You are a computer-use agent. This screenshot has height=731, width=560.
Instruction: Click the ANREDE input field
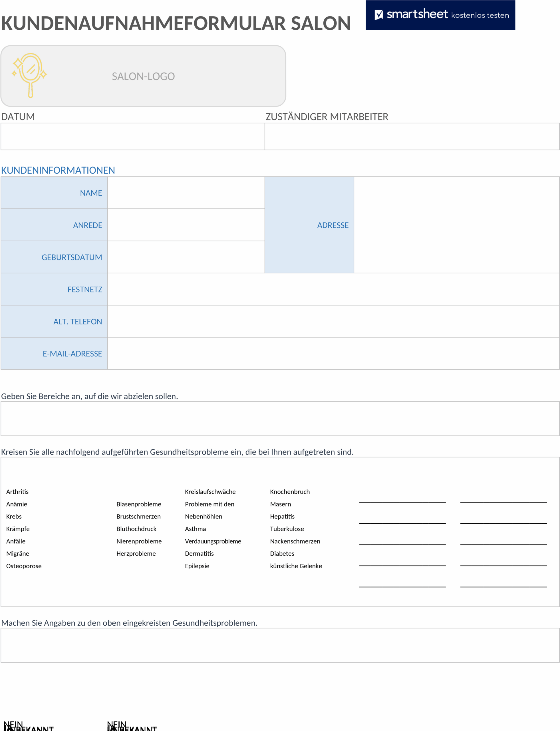[186, 225]
